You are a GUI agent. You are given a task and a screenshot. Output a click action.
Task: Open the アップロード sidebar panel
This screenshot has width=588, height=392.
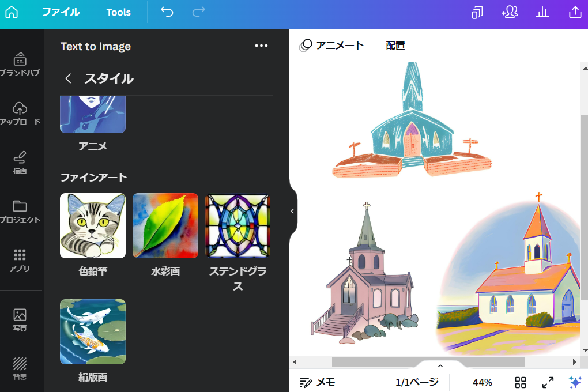tap(20, 114)
